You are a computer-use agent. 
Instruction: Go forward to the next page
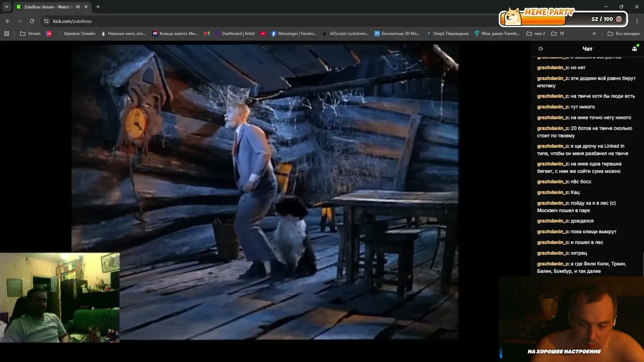pos(20,21)
